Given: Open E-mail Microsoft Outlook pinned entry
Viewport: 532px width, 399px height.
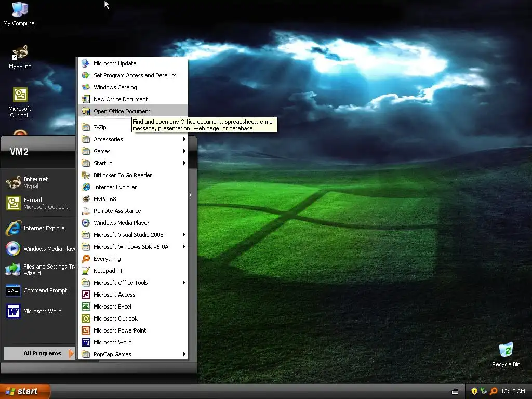Looking at the screenshot, I should [39, 203].
